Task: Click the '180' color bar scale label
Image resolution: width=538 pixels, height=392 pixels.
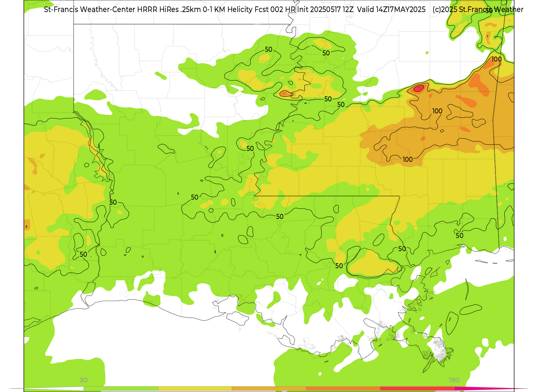Action: point(454,380)
